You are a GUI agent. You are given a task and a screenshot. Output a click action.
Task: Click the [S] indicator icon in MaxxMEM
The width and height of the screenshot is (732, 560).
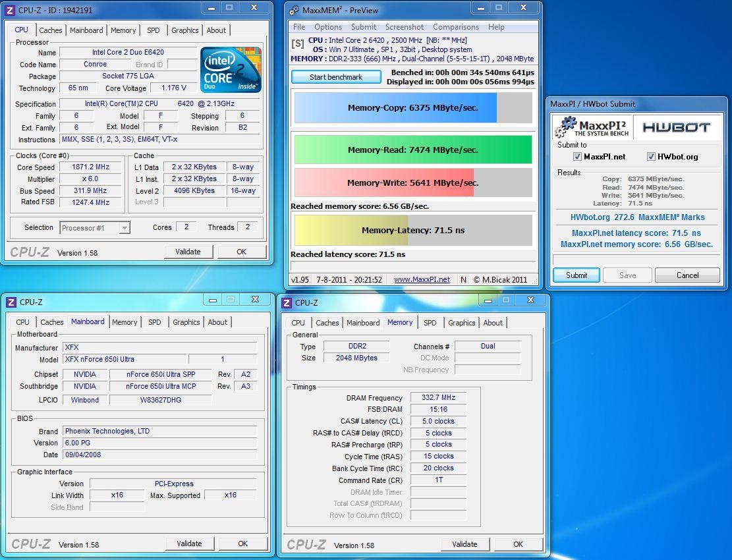[297, 44]
